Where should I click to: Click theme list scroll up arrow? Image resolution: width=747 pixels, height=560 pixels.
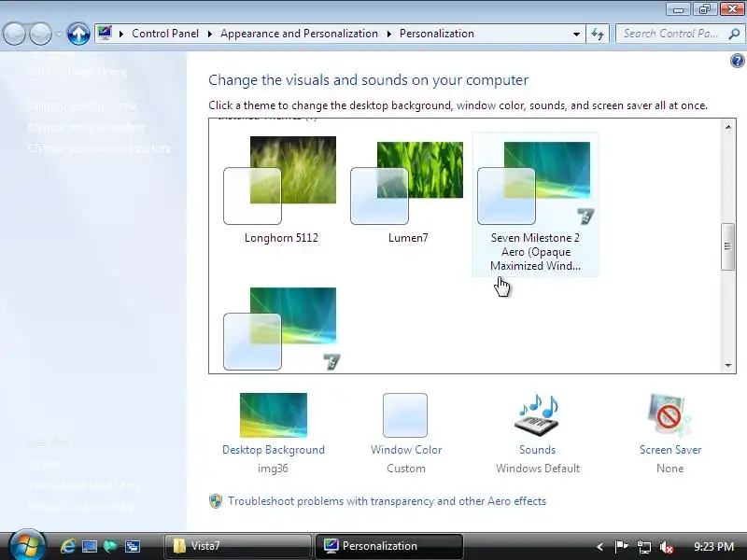(x=728, y=127)
